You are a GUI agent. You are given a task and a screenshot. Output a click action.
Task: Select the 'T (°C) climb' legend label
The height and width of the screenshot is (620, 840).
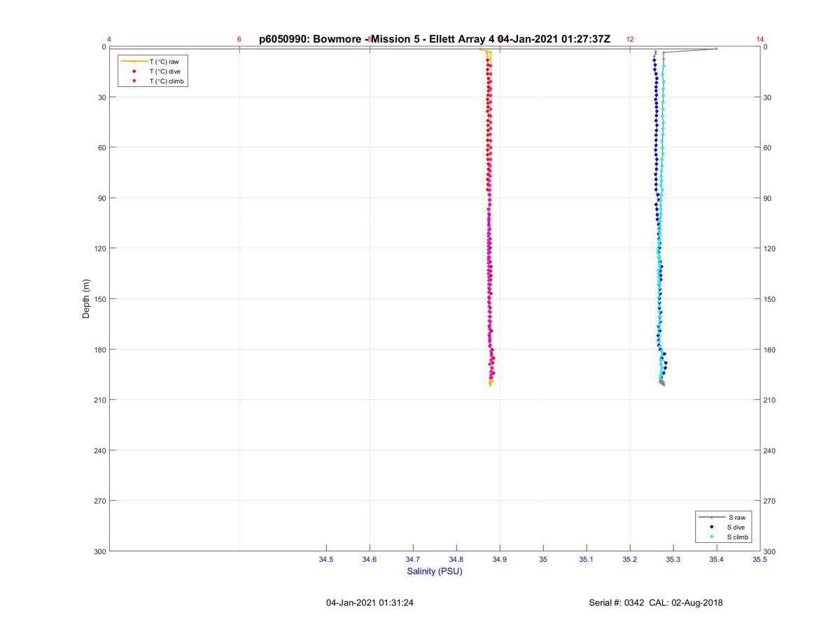pyautogui.click(x=167, y=81)
